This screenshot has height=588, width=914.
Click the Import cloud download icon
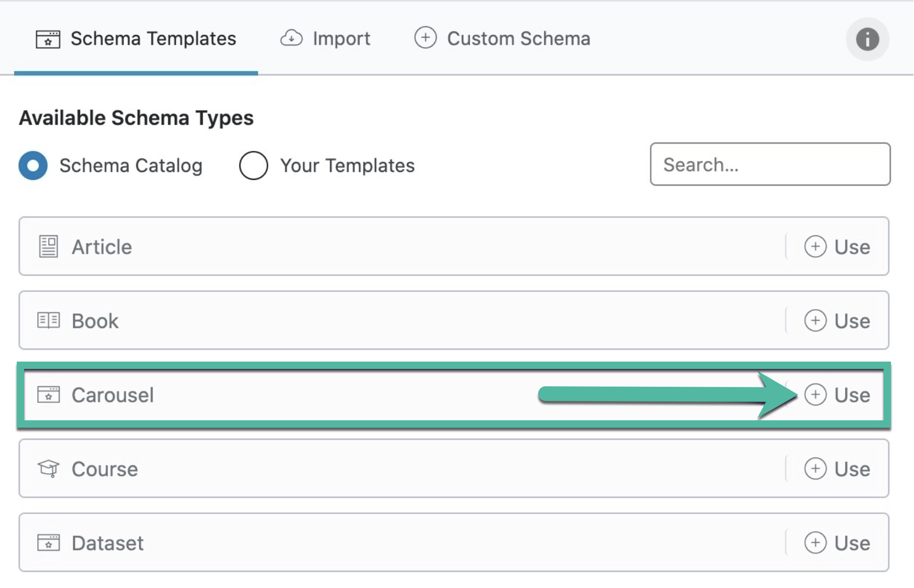tap(291, 38)
